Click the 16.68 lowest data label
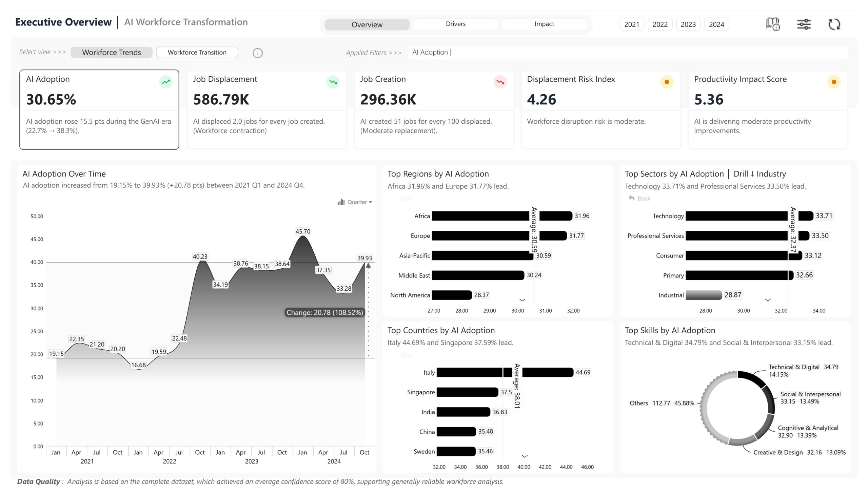The image size is (868, 497). pos(138,365)
